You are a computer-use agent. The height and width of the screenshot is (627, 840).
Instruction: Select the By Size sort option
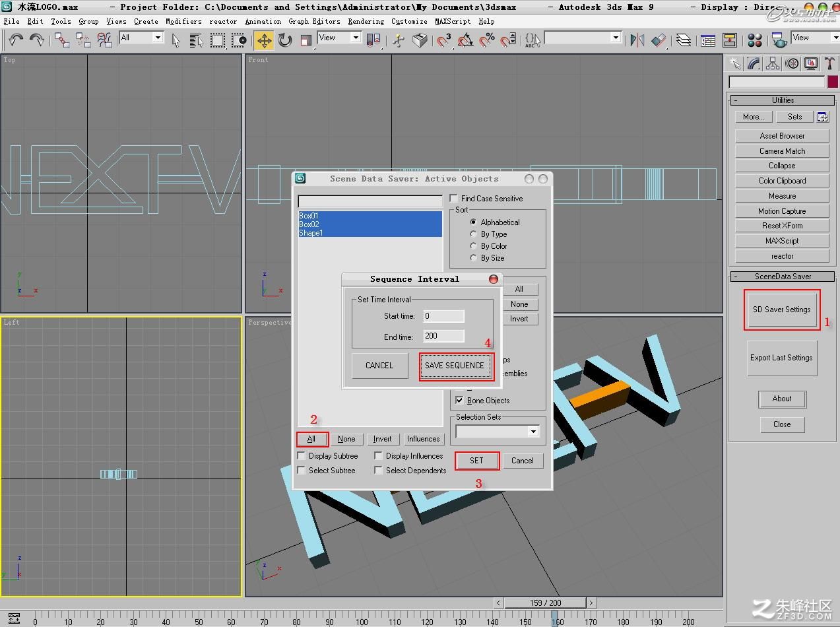click(x=473, y=258)
